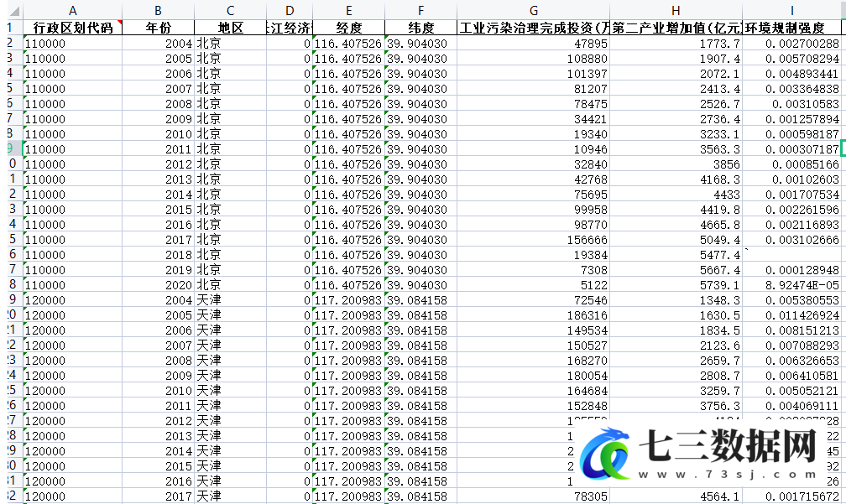Select value-added cell 1773.7
The height and width of the screenshot is (504, 846).
coord(676,44)
